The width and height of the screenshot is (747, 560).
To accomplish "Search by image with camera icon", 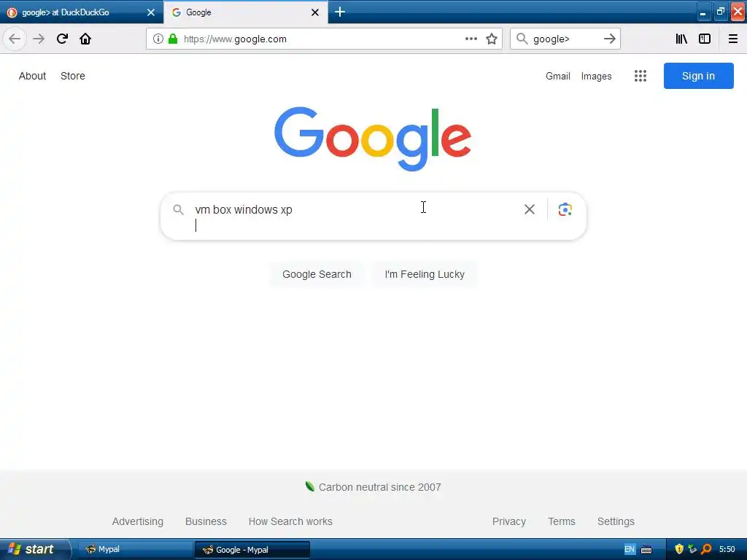I will (565, 209).
